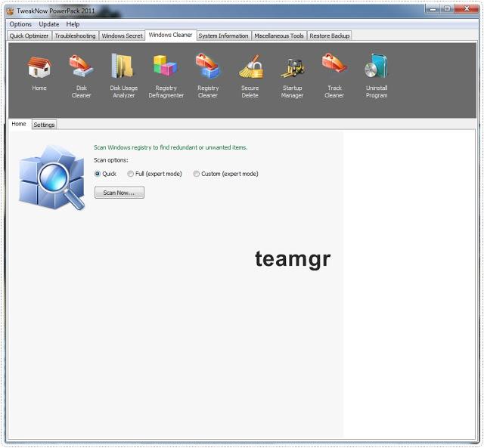Select the Home sub-tab below the ribbon
The height and width of the screenshot is (448, 484).
[x=19, y=124]
